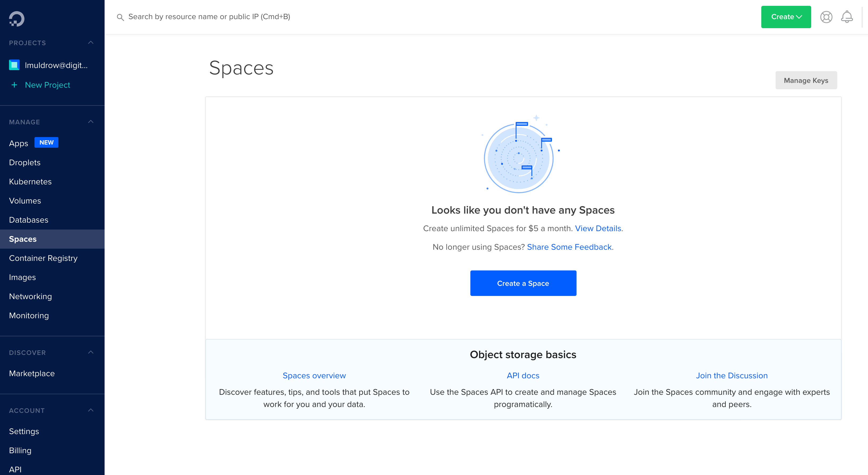Click the lmuldrow@digit... project tab

(x=52, y=65)
